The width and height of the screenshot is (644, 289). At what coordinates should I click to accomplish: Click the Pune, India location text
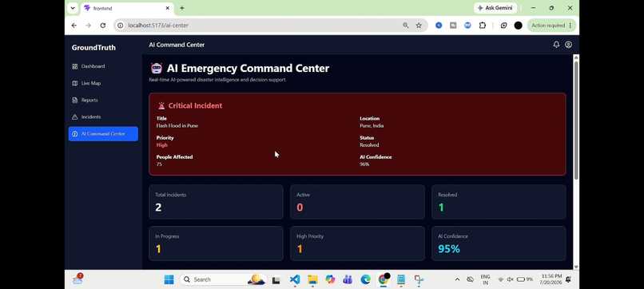[x=372, y=125]
